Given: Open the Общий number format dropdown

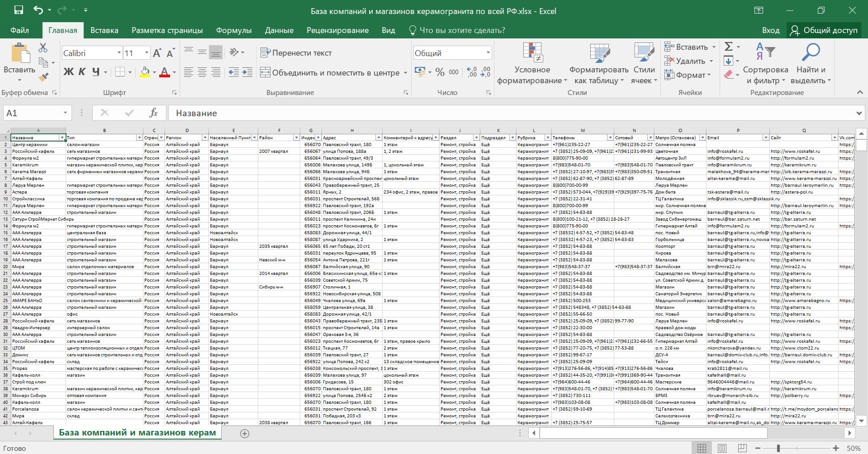Looking at the screenshot, I should pos(488,53).
